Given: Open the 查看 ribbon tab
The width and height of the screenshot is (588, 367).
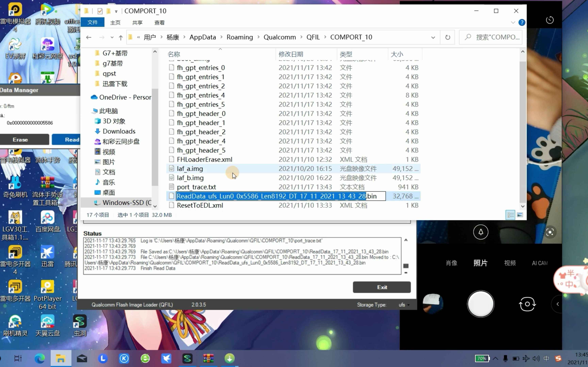Looking at the screenshot, I should pyautogui.click(x=159, y=23).
